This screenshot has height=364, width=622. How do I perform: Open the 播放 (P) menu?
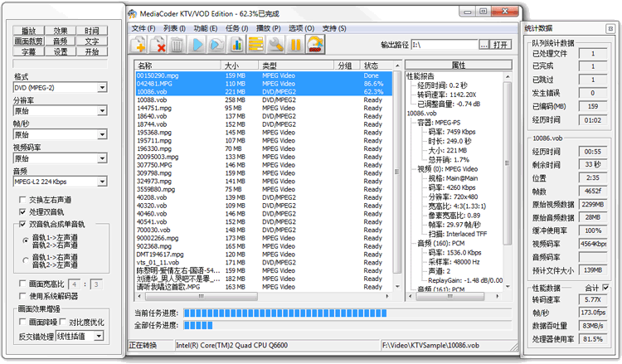(x=268, y=28)
